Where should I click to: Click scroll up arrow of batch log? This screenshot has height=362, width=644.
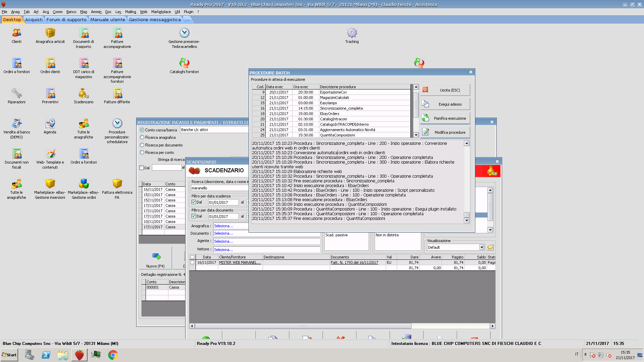467,143
